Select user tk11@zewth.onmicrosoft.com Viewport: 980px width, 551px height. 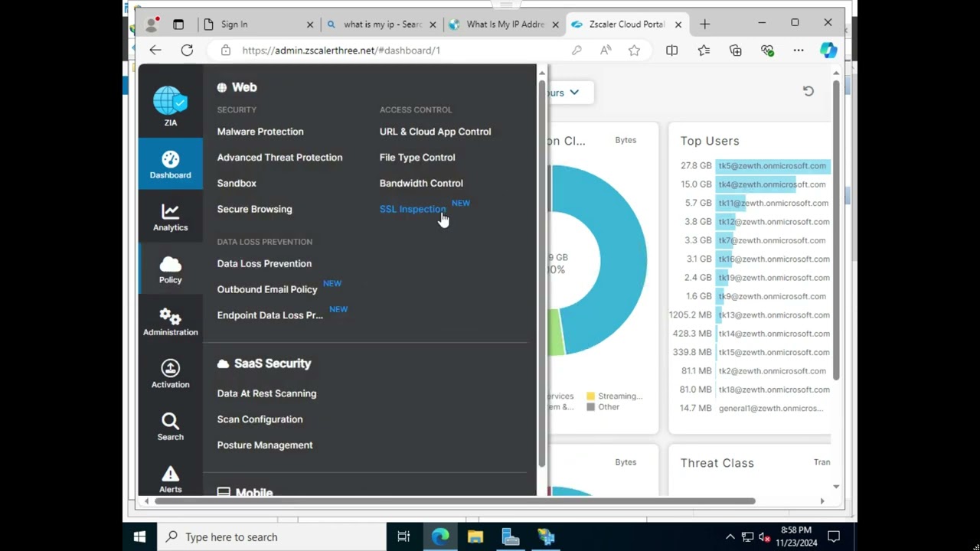[773, 203]
